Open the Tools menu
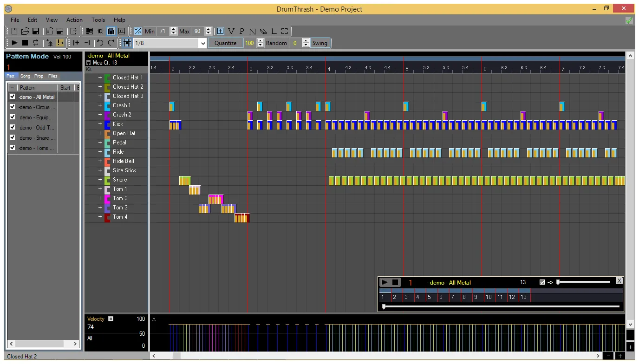The width and height of the screenshot is (639, 364). pyautogui.click(x=98, y=19)
